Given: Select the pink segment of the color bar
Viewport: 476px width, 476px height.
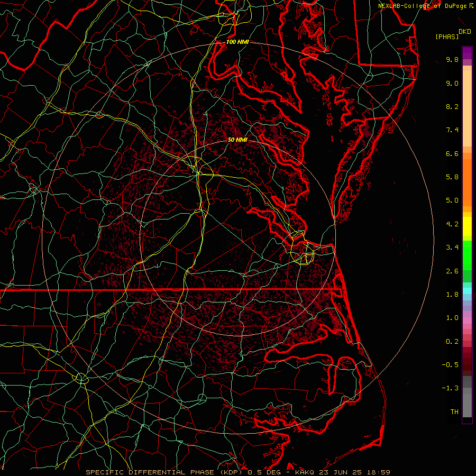Looking at the screenshot, I should [x=467, y=321].
